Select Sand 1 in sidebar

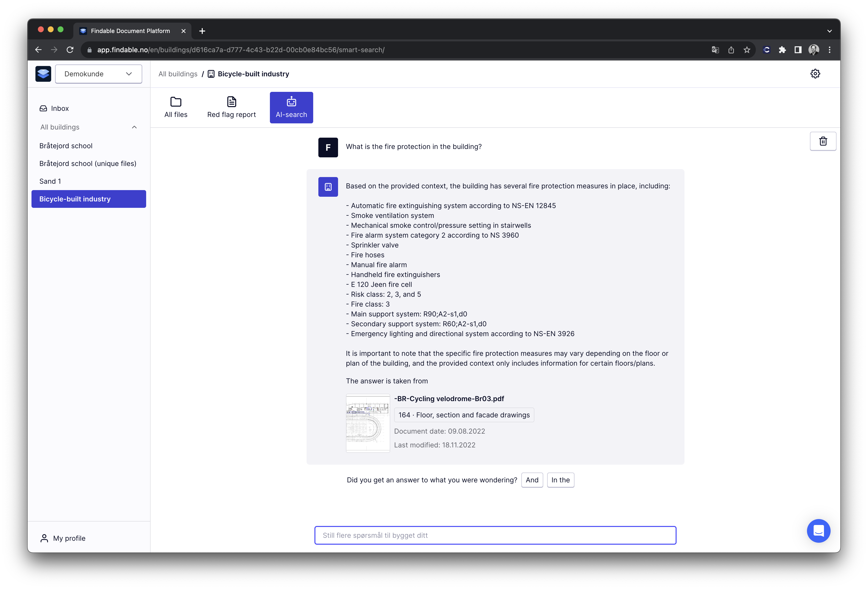[x=50, y=181]
